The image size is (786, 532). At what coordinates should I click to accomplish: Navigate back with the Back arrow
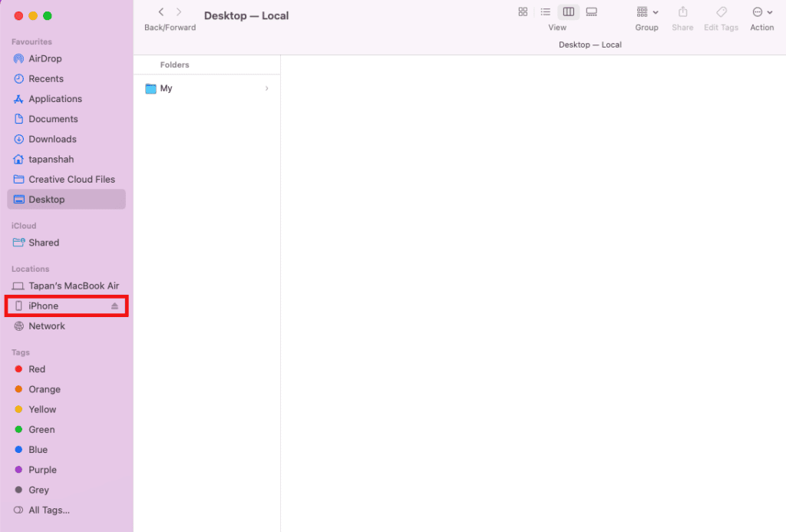click(x=160, y=12)
